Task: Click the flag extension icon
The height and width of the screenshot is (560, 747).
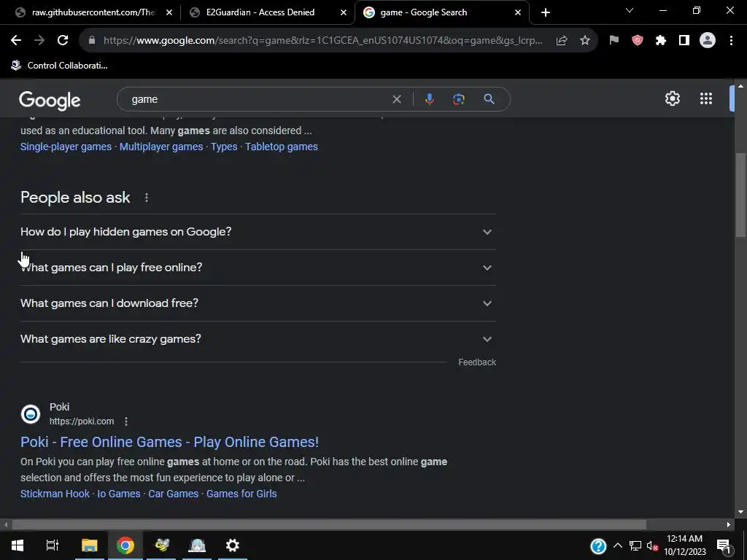Action: click(614, 41)
